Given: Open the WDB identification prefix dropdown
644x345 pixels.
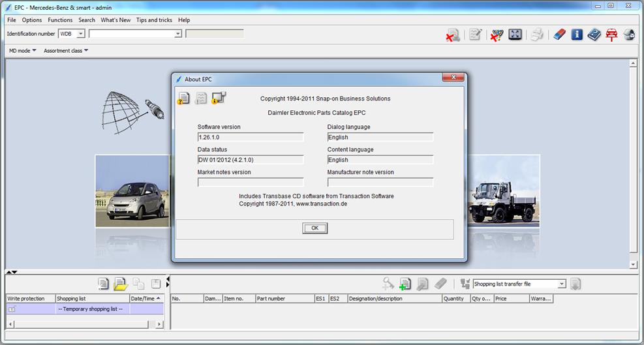Looking at the screenshot, I should coord(80,34).
